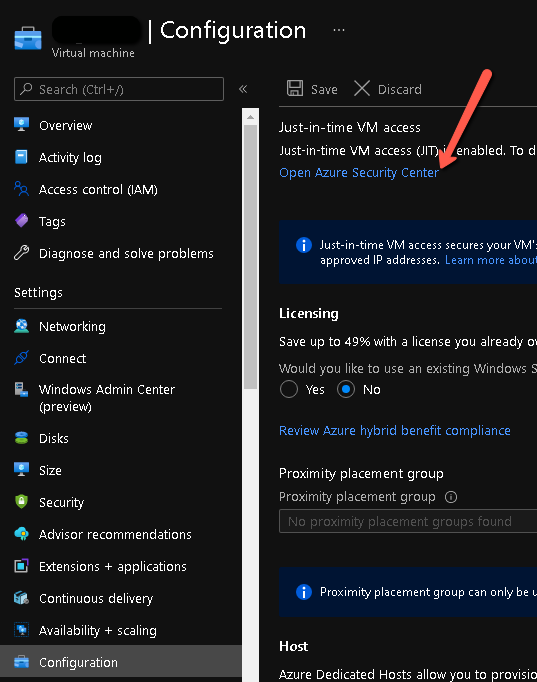The width and height of the screenshot is (537, 682).
Task: Open Advisor recommendations
Action: coord(117,534)
